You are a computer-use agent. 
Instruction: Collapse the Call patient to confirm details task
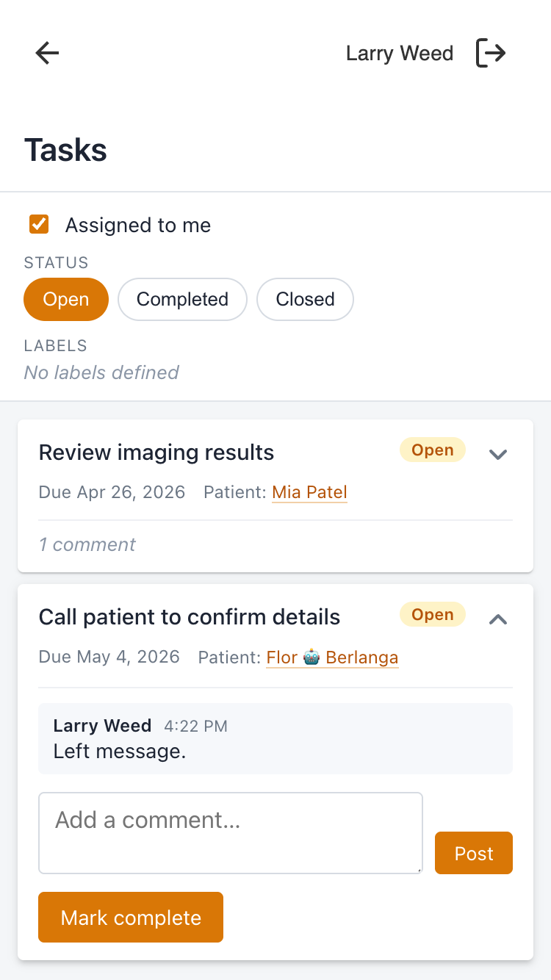[x=498, y=619]
